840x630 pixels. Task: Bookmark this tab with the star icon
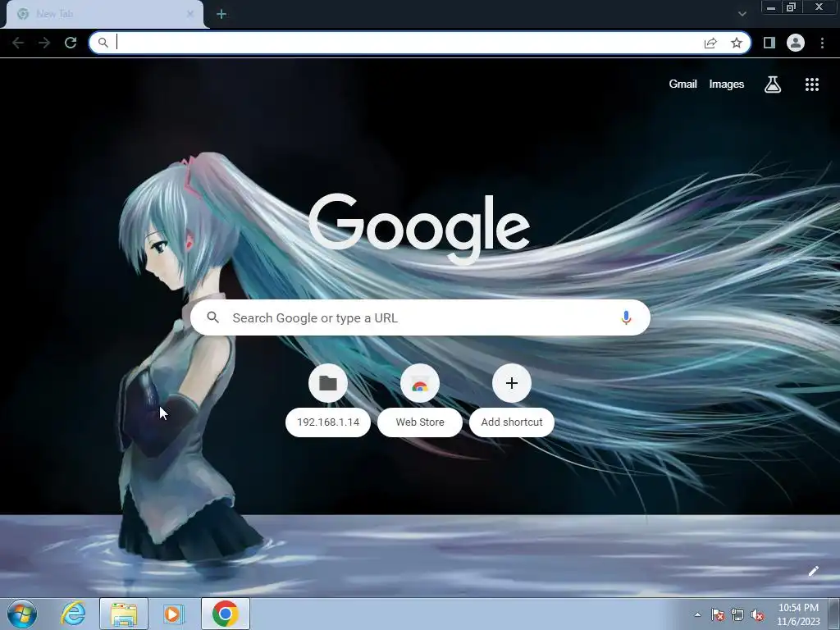point(737,43)
